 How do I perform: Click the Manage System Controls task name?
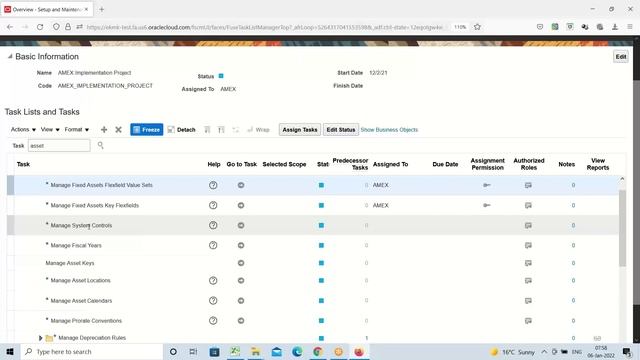81,225
